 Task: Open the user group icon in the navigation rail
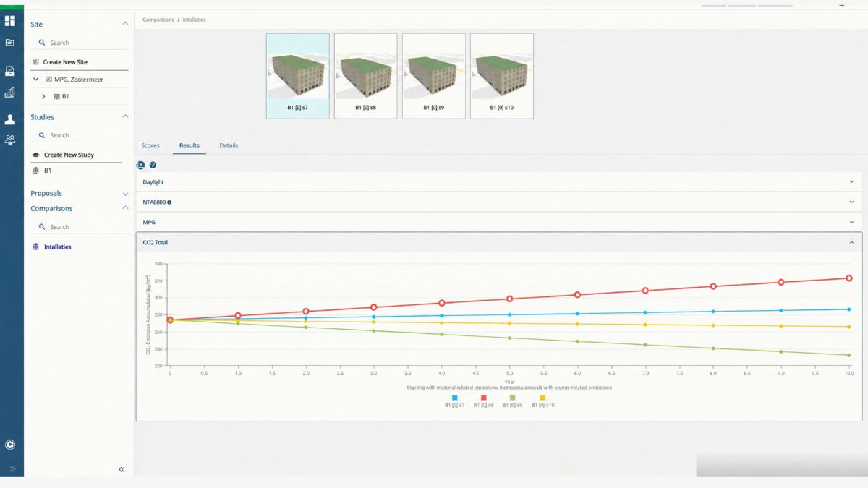(x=10, y=140)
